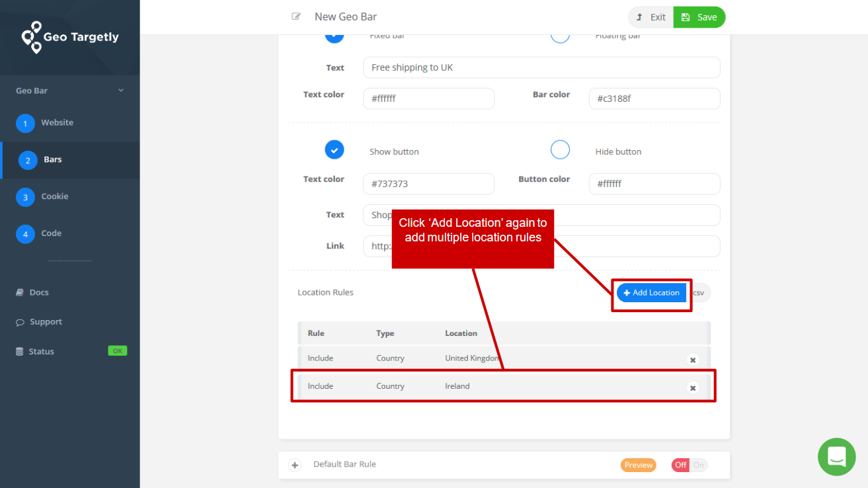Screen dimensions: 868x488
Task: Click the Geo Targetly logo
Action: point(69,37)
